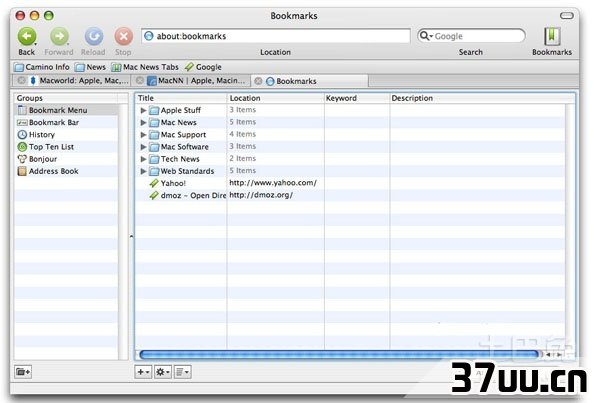Expand the Web Standards folder
600x403 pixels.
click(x=143, y=171)
